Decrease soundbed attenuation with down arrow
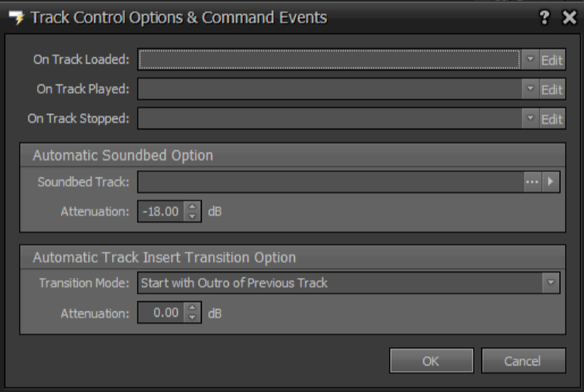Viewport: 584px width, 392px height. tap(193, 215)
